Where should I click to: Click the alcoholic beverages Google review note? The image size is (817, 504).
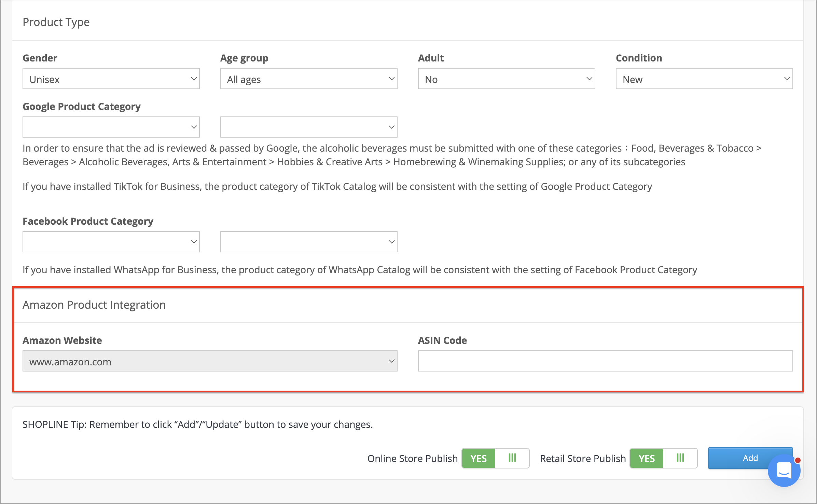click(392, 155)
